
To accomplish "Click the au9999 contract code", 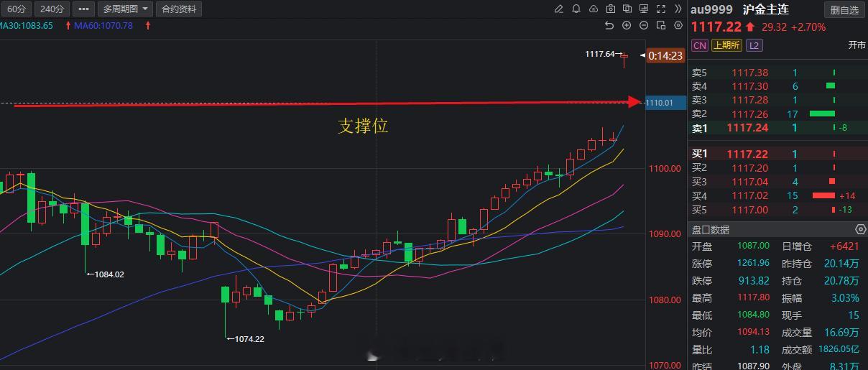I will pos(711,9).
